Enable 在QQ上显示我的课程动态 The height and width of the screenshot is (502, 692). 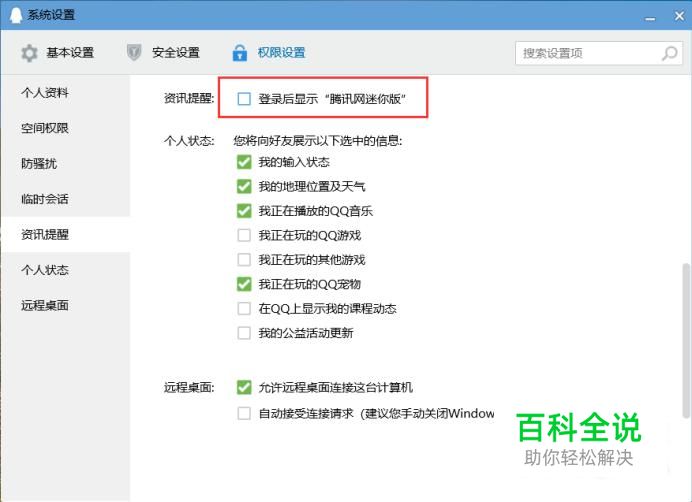244,308
